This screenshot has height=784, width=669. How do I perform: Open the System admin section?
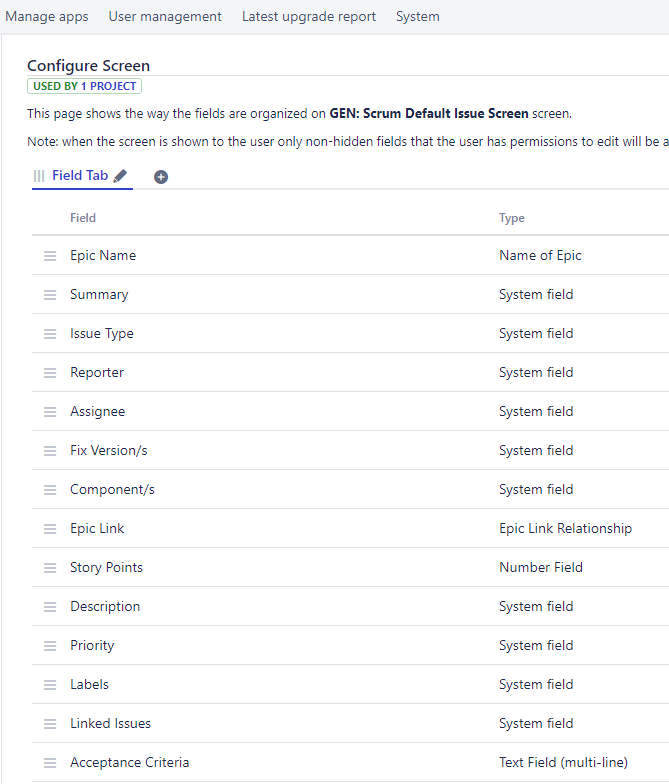pos(418,16)
